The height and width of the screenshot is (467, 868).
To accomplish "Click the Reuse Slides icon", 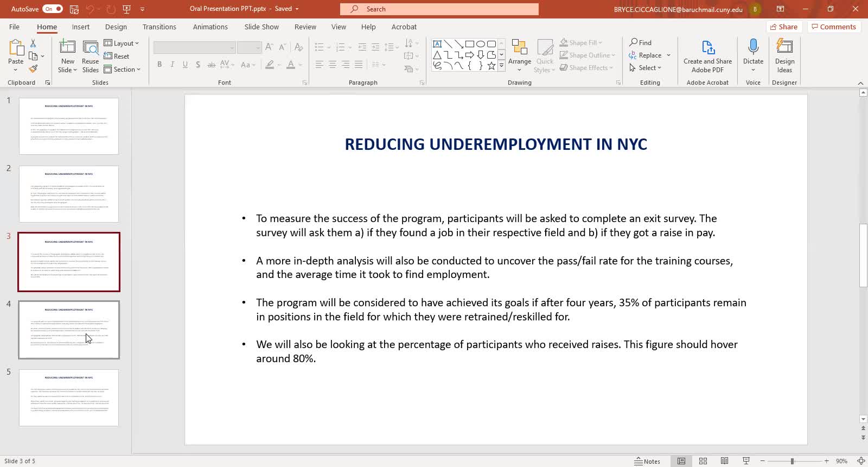I will point(91,48).
